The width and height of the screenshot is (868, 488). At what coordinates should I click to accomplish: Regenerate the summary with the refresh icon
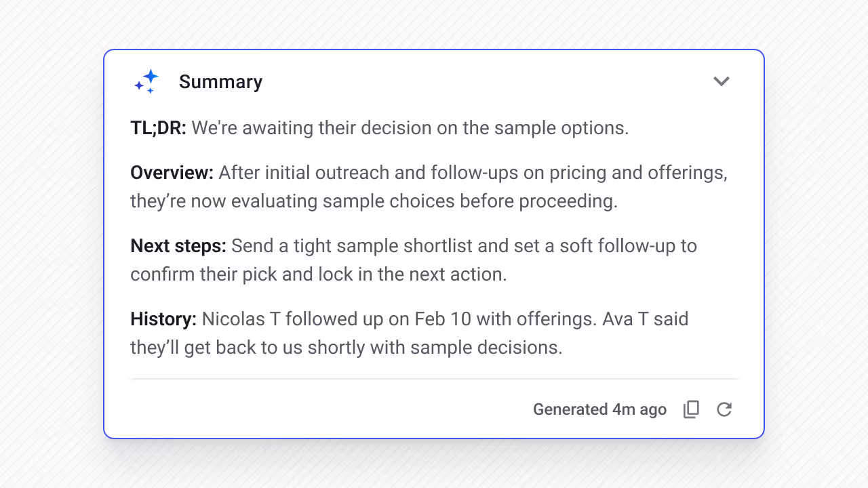pos(724,409)
